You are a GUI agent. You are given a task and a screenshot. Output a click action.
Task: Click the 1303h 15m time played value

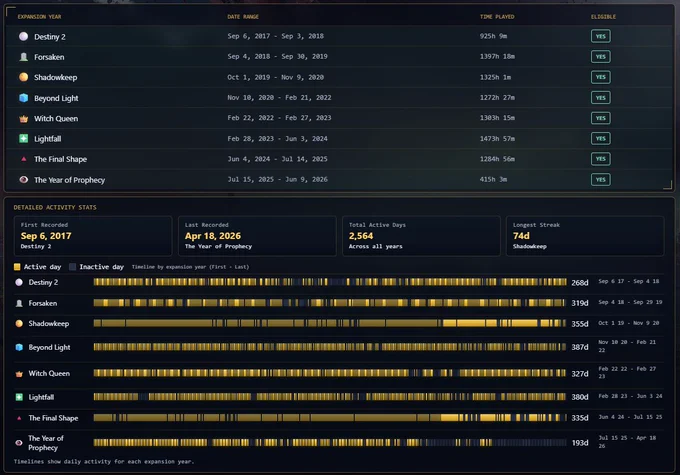pyautogui.click(x=497, y=118)
